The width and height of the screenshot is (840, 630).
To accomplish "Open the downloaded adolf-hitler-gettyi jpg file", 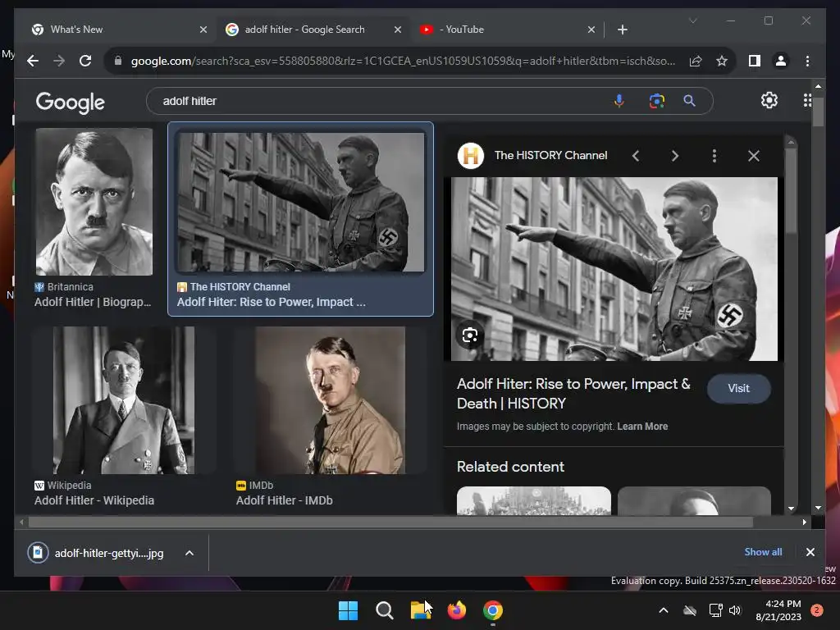I will click(x=97, y=553).
